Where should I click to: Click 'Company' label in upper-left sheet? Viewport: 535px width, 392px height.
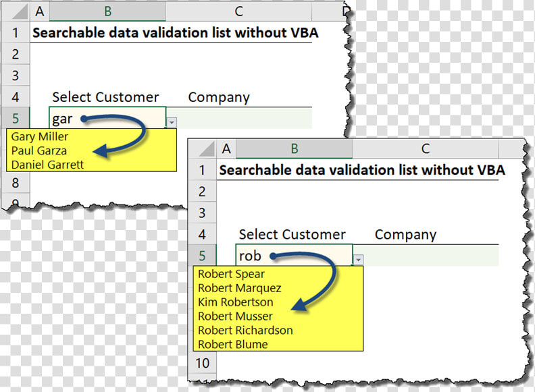(x=219, y=97)
